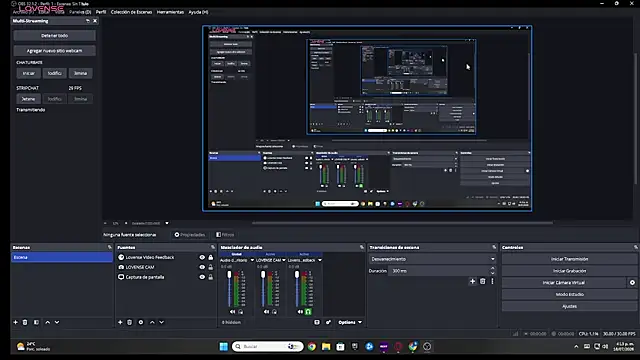Move scene down in Escenas panel
This screenshot has width=640, height=360.
pos(57,322)
